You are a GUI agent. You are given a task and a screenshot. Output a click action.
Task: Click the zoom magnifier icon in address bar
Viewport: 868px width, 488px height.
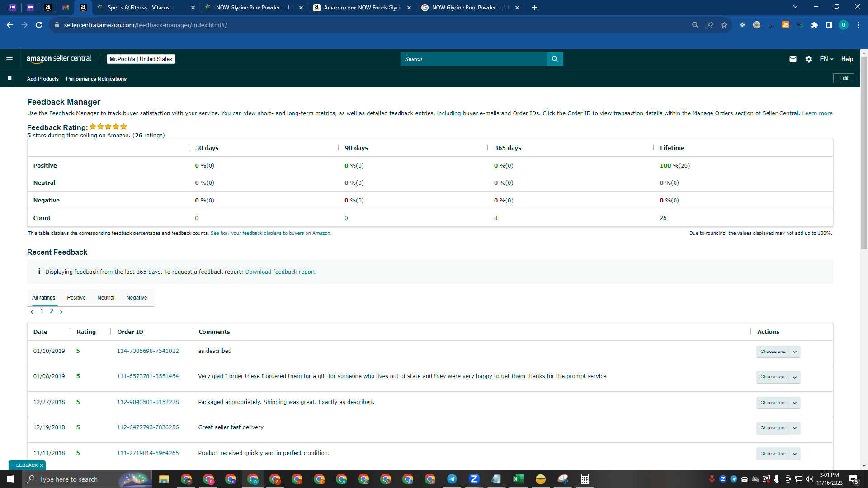(x=695, y=25)
